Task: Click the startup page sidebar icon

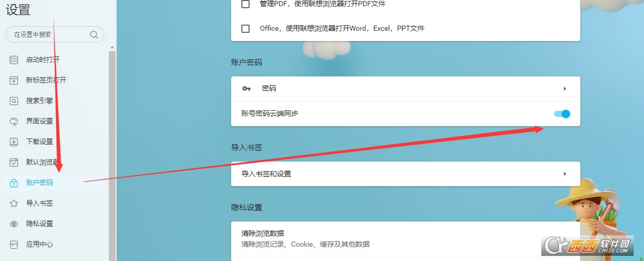Action: point(14,60)
